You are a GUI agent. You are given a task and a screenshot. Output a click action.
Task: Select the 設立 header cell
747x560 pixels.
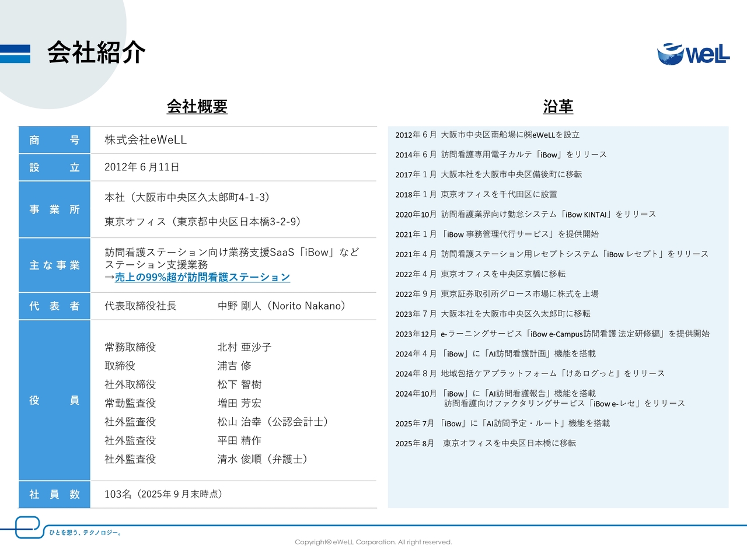tap(54, 167)
